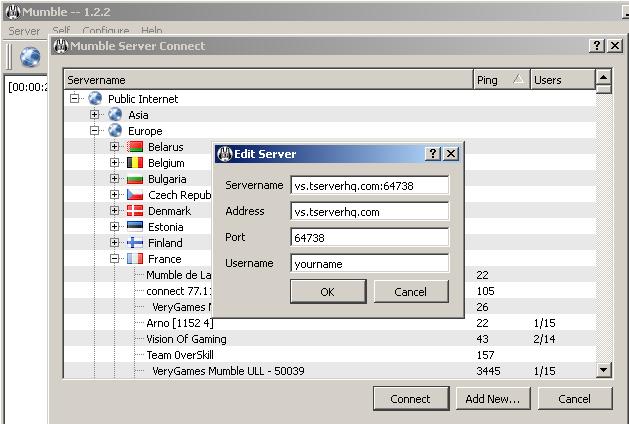
Task: Click the Add New... button
Action: tap(493, 399)
